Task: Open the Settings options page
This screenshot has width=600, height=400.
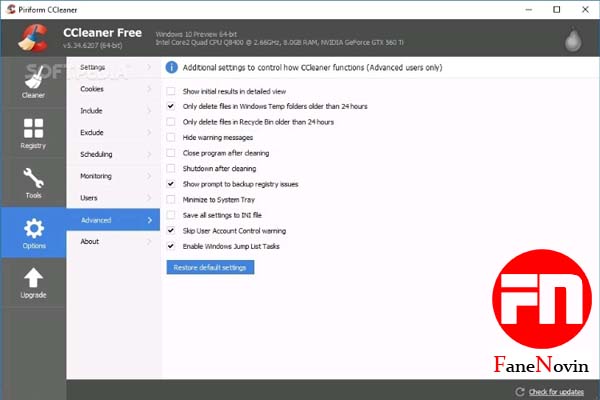Action: pyautogui.click(x=113, y=67)
